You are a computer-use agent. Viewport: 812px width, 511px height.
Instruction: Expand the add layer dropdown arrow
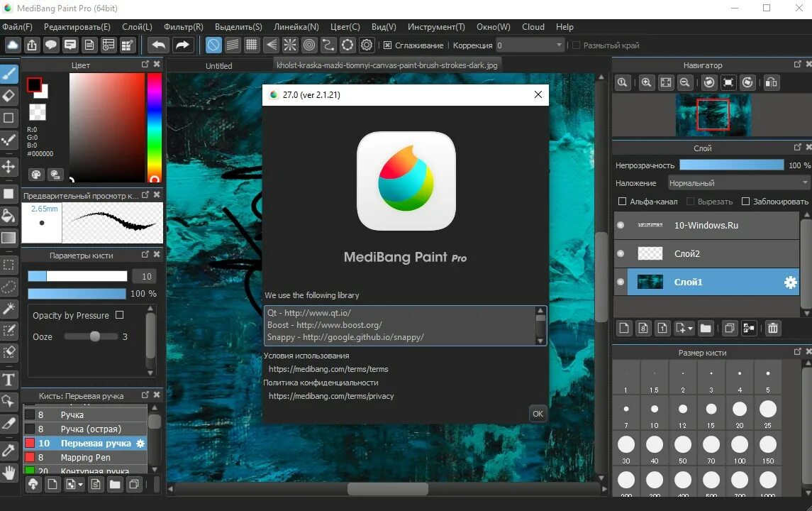click(690, 329)
